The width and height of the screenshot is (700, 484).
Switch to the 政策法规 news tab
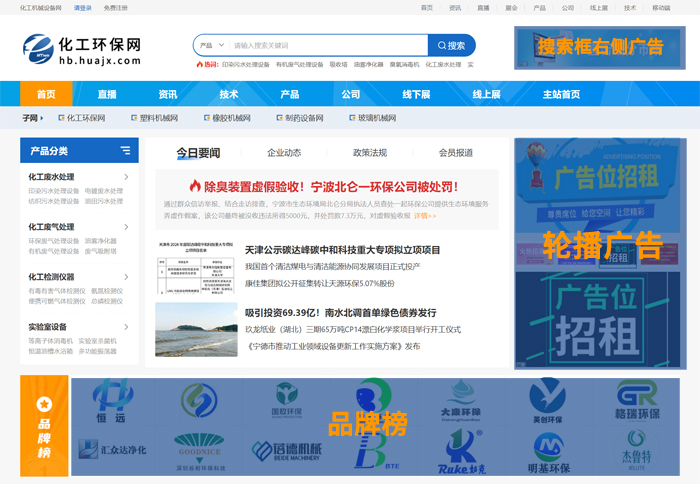pos(369,153)
